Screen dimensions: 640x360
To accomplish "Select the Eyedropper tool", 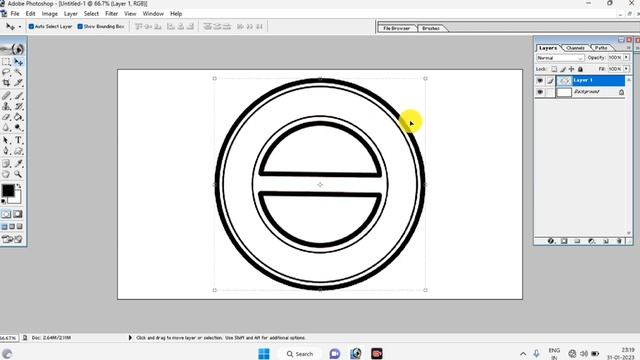I will coord(18,164).
